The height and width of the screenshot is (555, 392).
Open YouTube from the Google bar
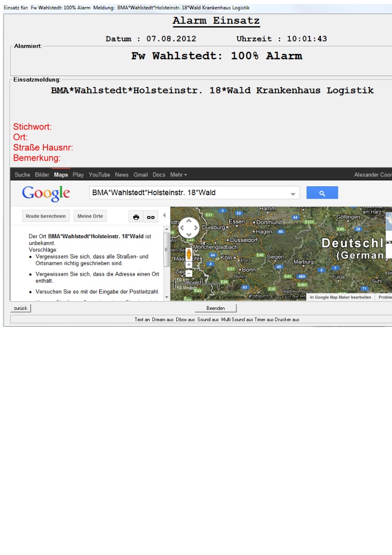click(x=99, y=175)
